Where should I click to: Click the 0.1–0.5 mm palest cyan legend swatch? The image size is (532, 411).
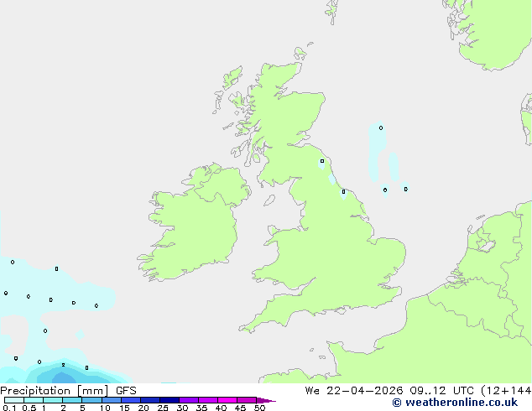click(x=14, y=400)
